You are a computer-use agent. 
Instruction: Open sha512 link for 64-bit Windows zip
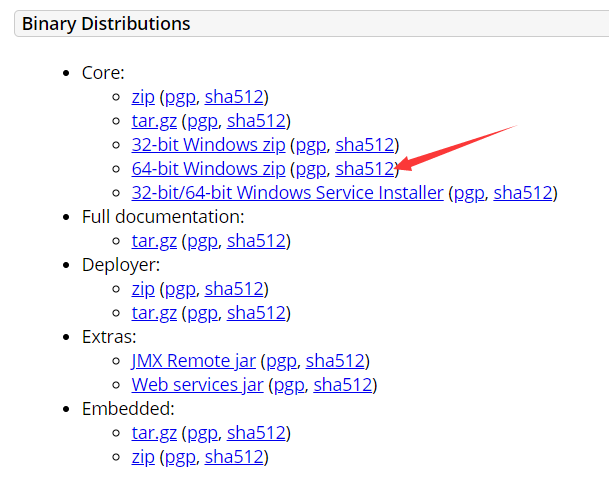(x=365, y=169)
